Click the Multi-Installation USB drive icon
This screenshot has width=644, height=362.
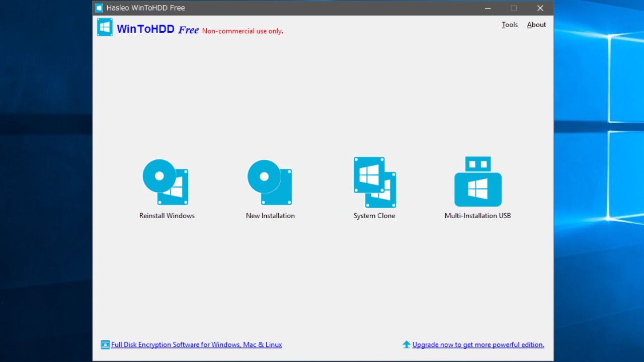(478, 182)
